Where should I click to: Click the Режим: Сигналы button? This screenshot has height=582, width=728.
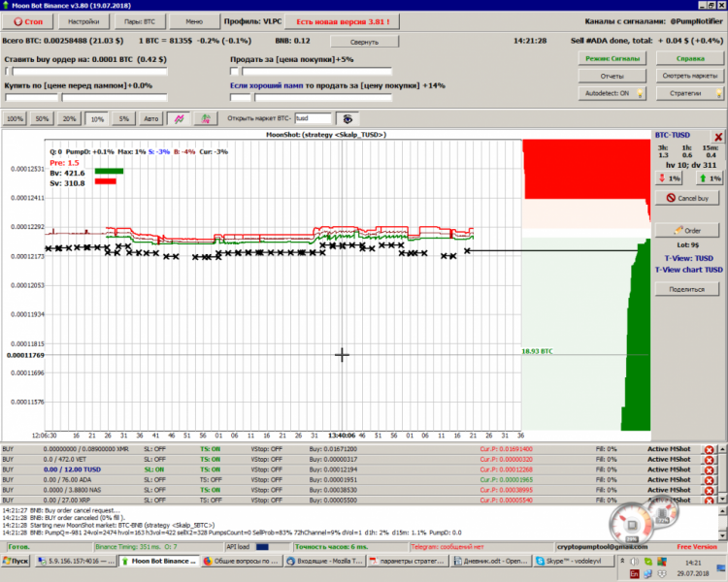(x=612, y=58)
